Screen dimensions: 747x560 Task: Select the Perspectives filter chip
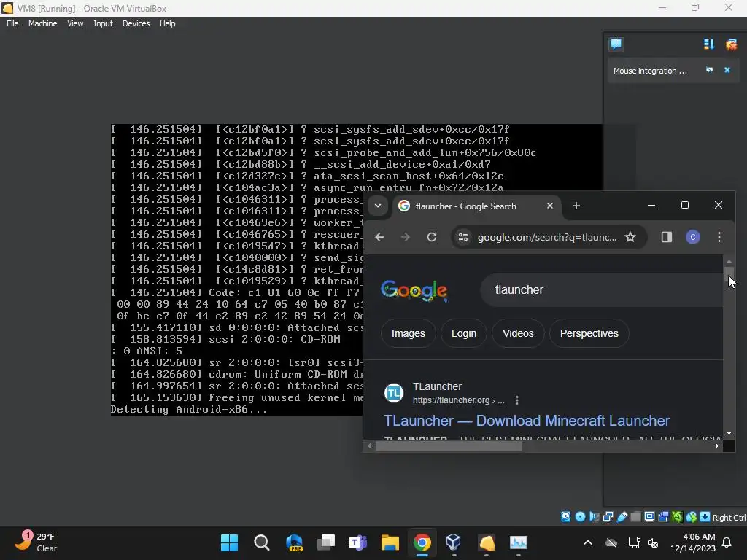pos(589,333)
